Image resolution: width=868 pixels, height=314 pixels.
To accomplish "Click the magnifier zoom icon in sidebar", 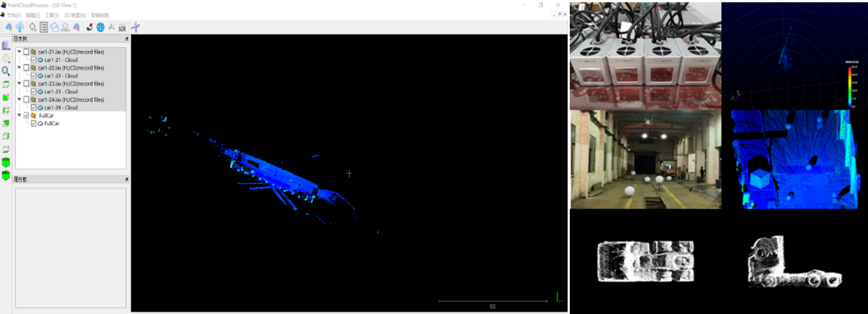I will pyautogui.click(x=6, y=71).
